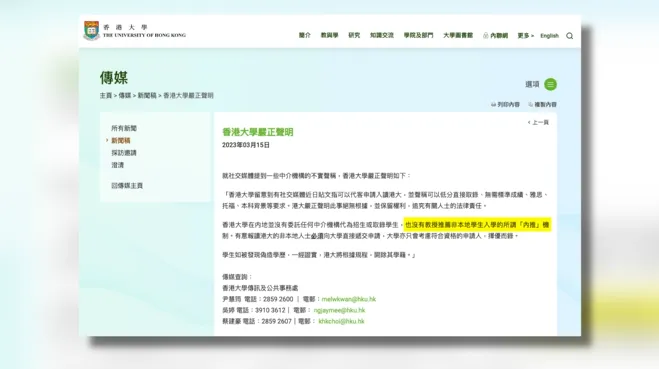Click 回傳媒主頁 sidebar link
The image size is (659, 369).
[127, 185]
